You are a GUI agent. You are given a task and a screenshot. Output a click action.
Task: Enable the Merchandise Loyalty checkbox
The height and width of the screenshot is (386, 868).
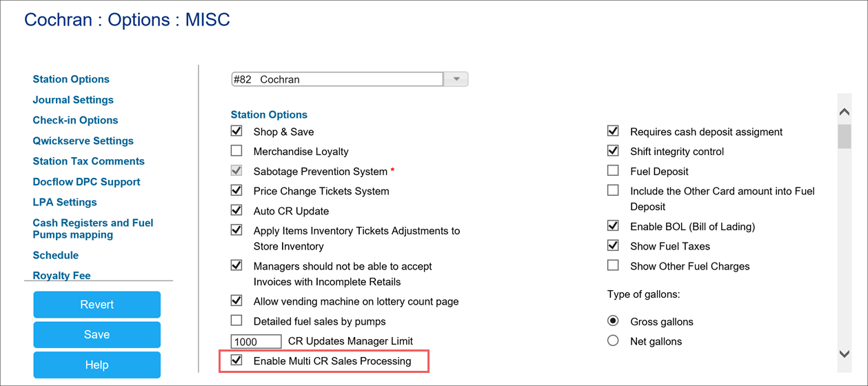coord(236,151)
